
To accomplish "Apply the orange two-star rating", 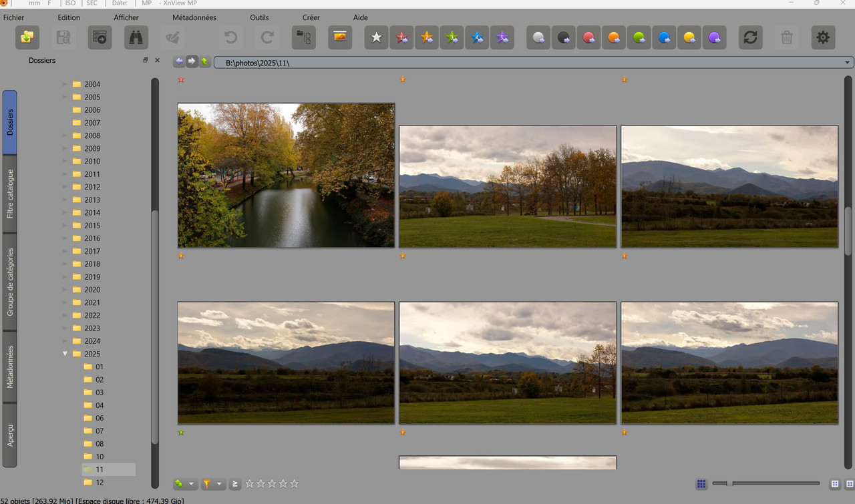I will tap(427, 37).
